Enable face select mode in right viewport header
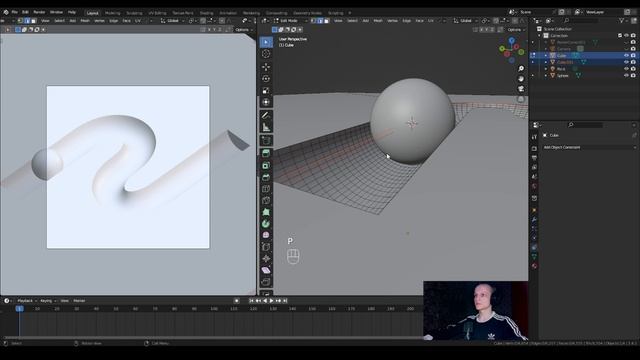The width and height of the screenshot is (640, 360). [x=327, y=21]
